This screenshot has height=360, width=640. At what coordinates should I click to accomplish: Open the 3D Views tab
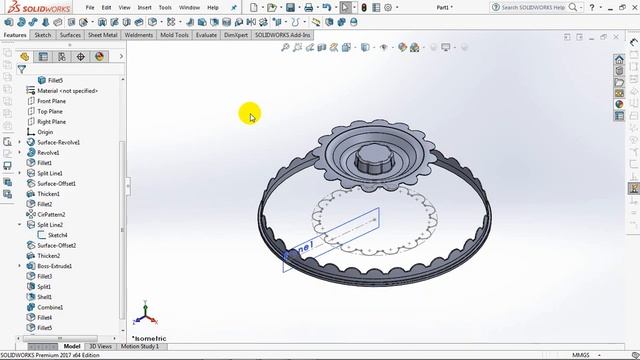coord(100,346)
